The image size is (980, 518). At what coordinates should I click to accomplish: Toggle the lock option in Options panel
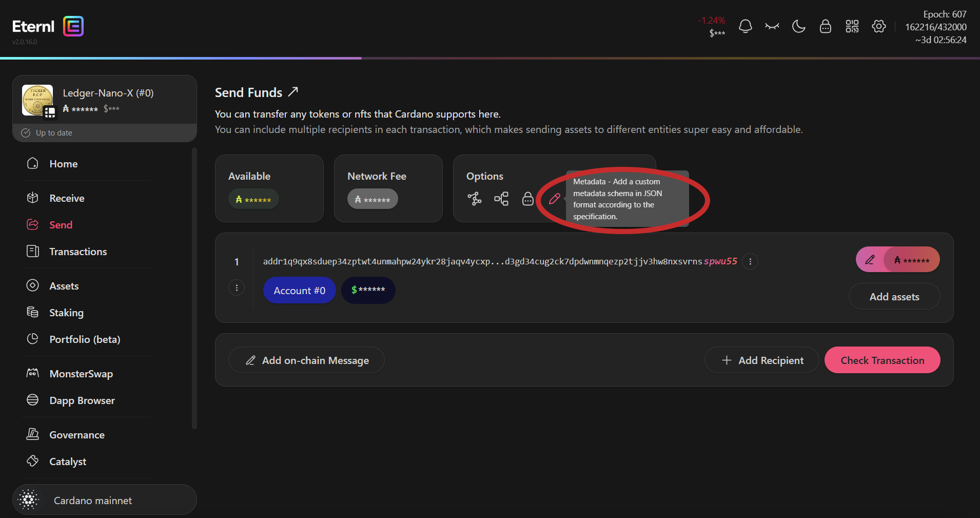527,199
